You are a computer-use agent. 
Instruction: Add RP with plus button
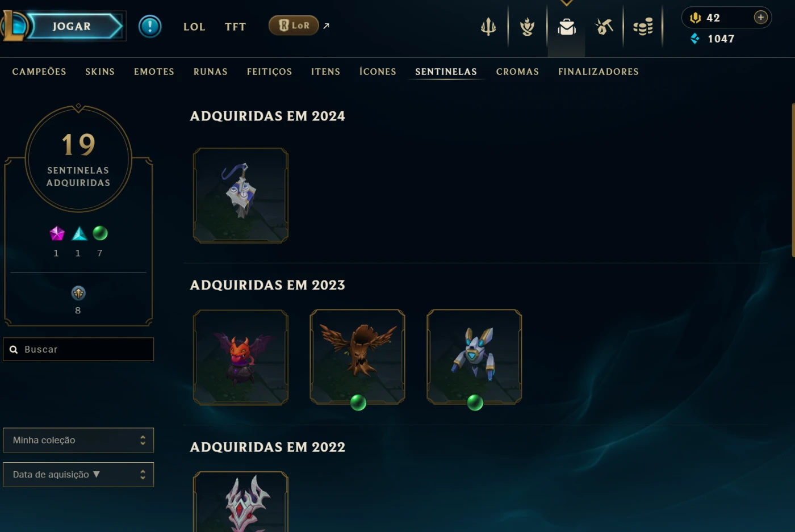(761, 18)
